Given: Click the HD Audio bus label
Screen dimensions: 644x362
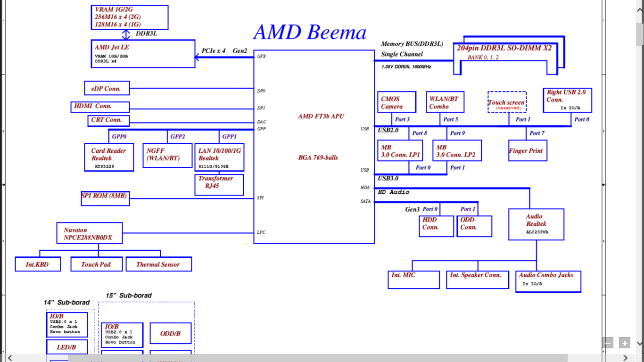Looking at the screenshot, I should click(394, 192).
